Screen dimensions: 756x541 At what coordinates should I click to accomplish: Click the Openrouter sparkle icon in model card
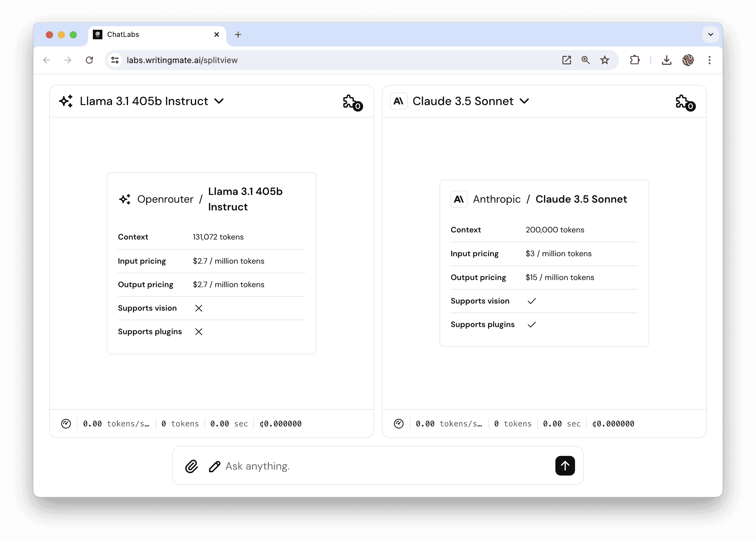(x=125, y=199)
